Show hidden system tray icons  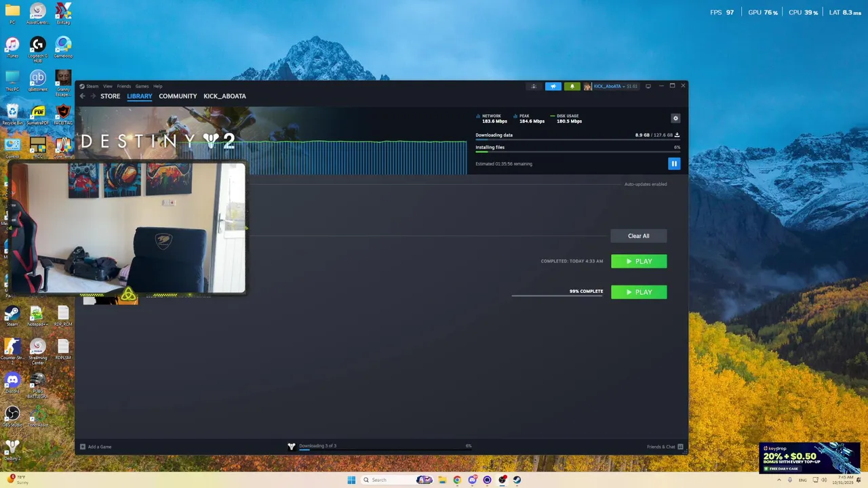(779, 480)
